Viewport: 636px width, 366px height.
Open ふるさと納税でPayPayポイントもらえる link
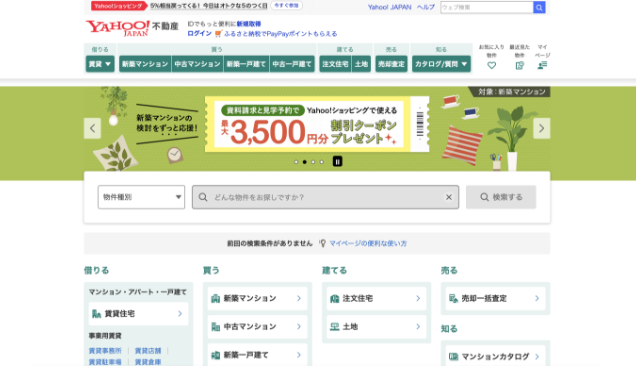pyautogui.click(x=281, y=34)
